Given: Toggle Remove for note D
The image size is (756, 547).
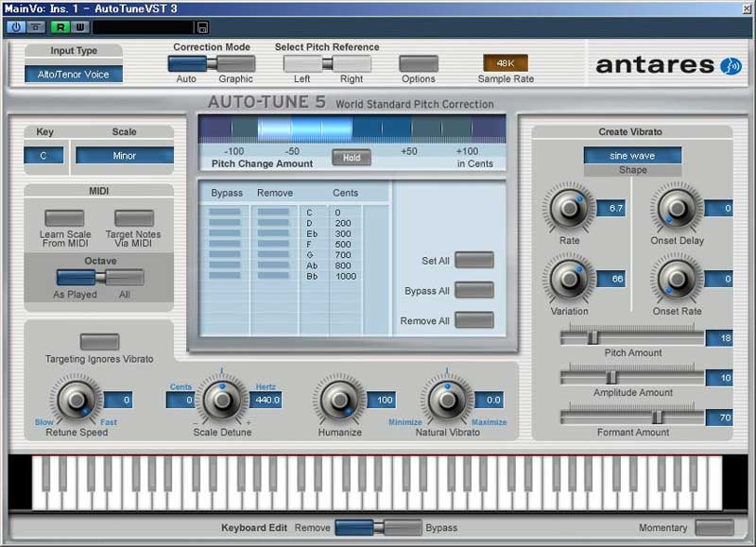Looking at the screenshot, I should pos(273,223).
